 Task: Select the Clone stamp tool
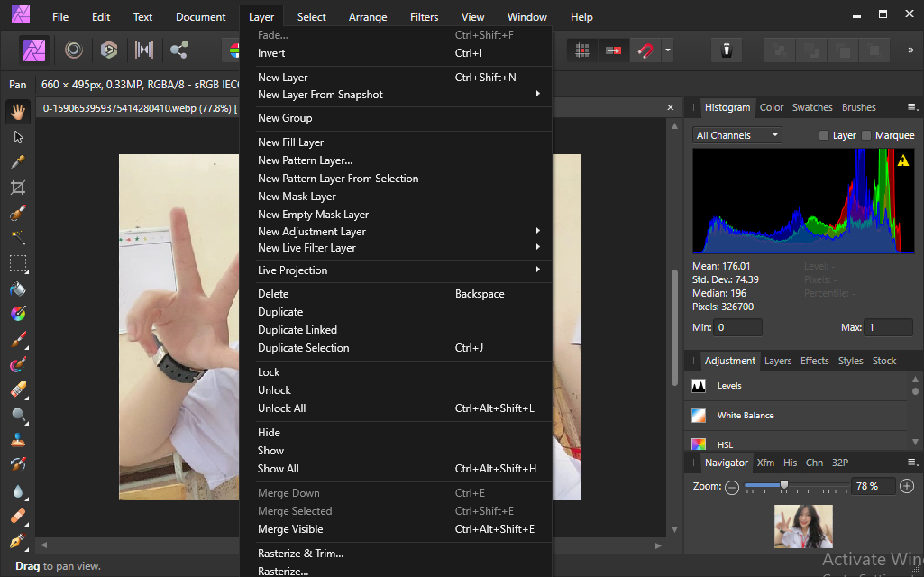tap(17, 441)
